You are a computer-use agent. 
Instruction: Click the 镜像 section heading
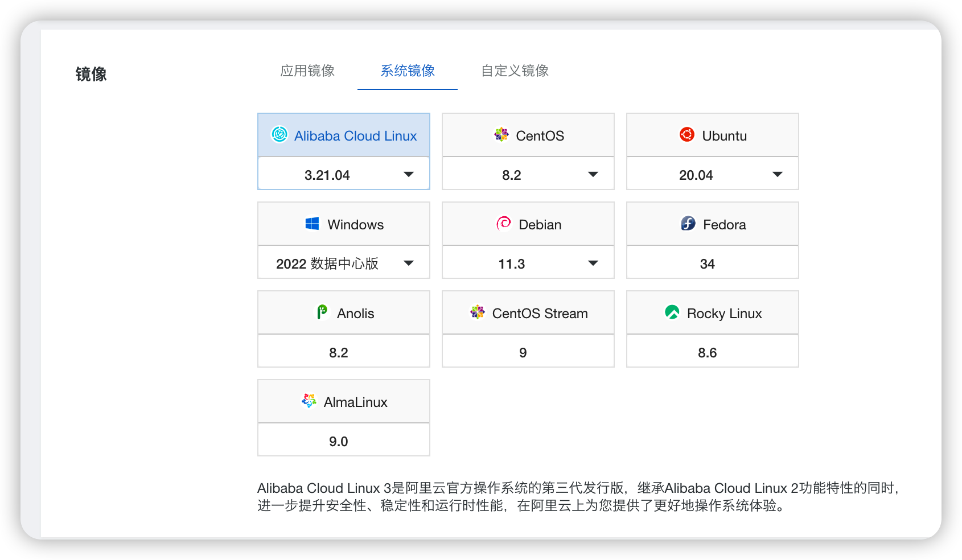pyautogui.click(x=91, y=74)
